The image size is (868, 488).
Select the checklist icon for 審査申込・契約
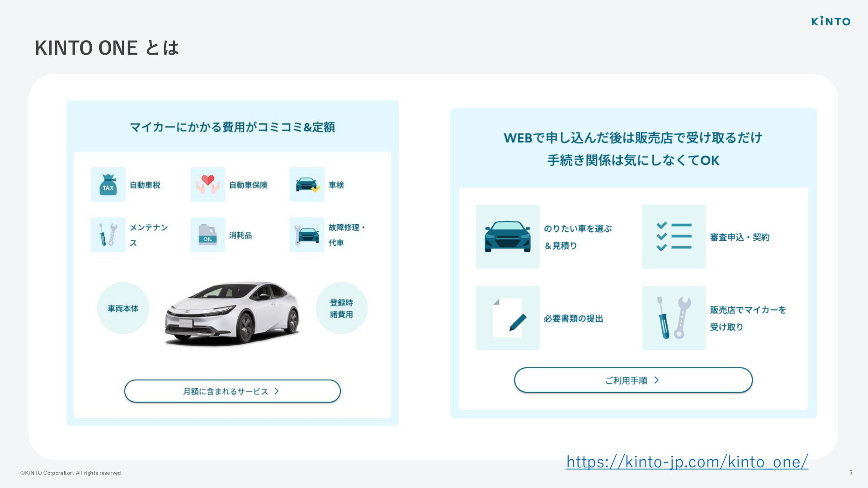(674, 237)
